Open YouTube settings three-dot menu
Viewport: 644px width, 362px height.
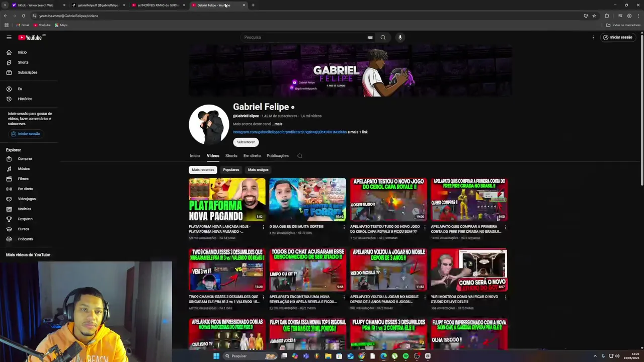(593, 37)
